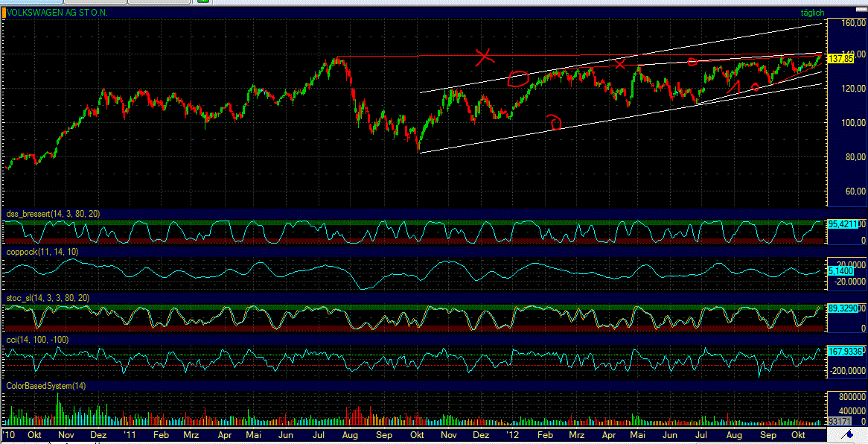Click the 167.9336 CCI value box
This screenshot has width=868, height=444.
click(846, 350)
